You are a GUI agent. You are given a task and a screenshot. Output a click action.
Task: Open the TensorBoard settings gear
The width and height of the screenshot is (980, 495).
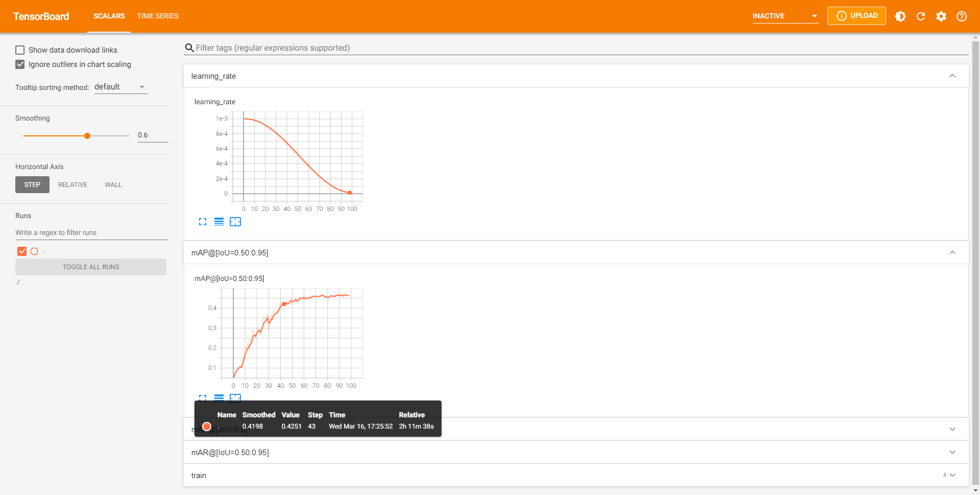point(941,16)
